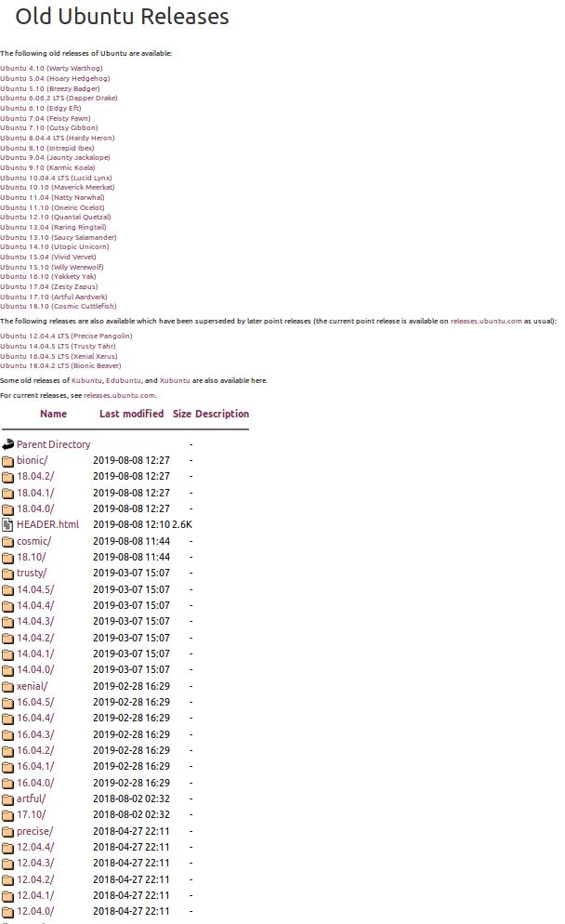
Task: Follow the Kubuntu old releases link
Action: 86,381
